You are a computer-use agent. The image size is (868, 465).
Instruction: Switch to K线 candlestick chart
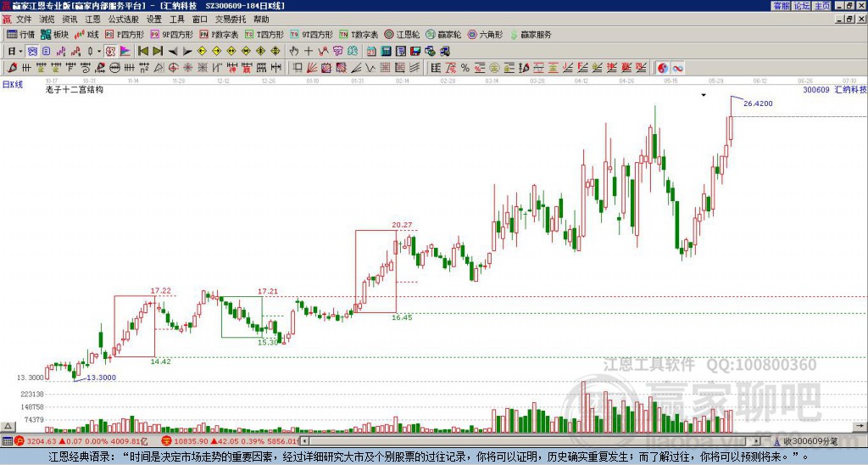86,34
